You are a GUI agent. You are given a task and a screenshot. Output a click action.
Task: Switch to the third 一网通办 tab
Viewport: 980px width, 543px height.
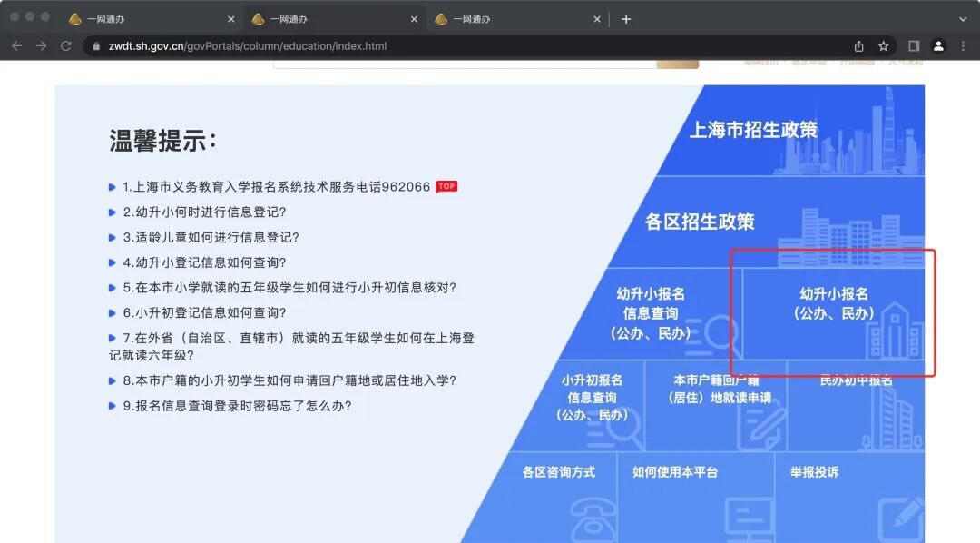click(x=505, y=17)
